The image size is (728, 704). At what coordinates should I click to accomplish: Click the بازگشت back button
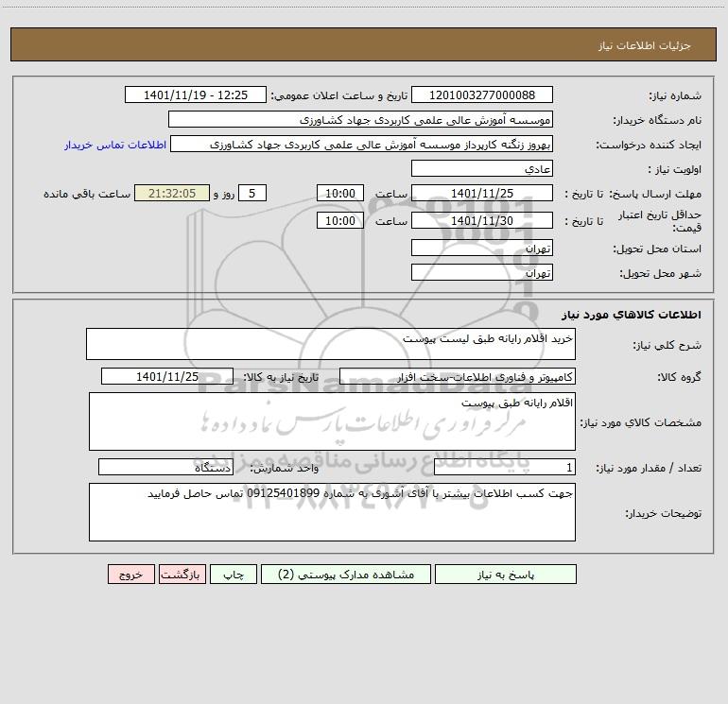point(182,574)
